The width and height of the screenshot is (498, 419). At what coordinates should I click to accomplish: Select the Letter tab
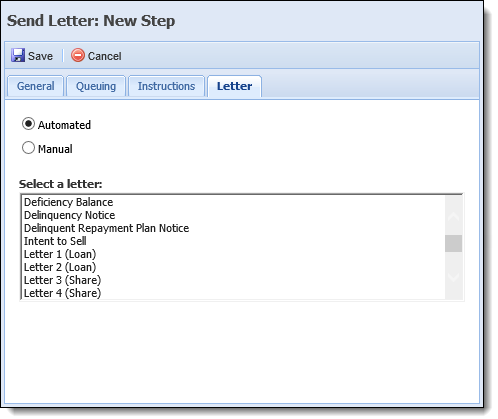point(234,86)
